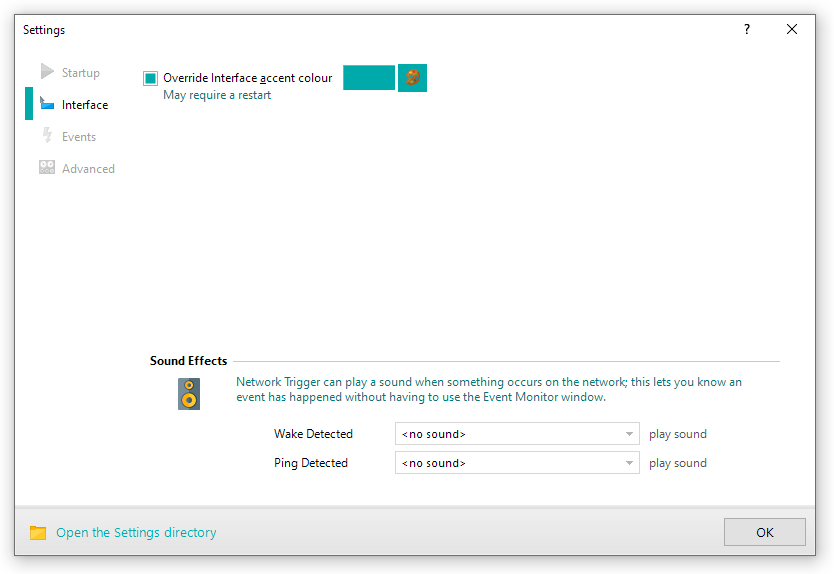Select the Advanced page label in sidebar
Viewport: 834px width, 574px height.
click(x=88, y=169)
